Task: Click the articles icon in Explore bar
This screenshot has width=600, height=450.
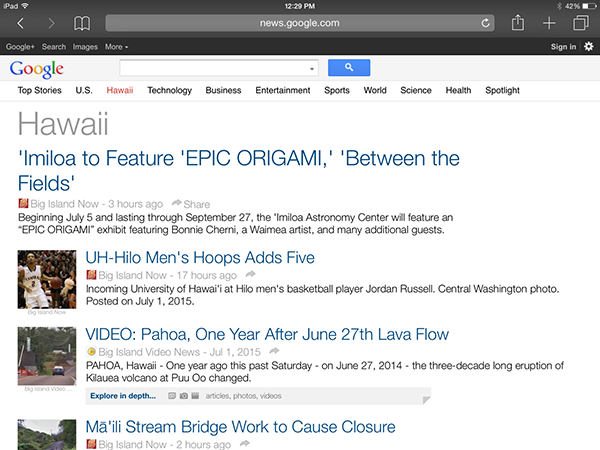Action: coord(172,396)
